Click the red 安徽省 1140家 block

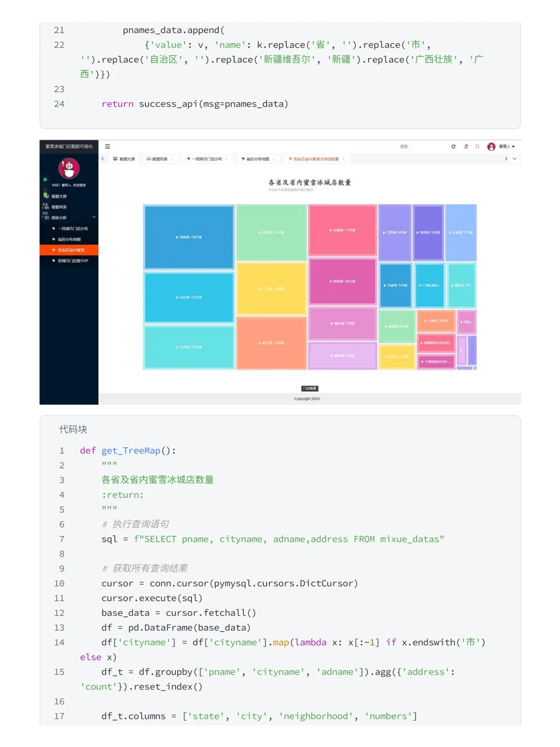point(342,230)
